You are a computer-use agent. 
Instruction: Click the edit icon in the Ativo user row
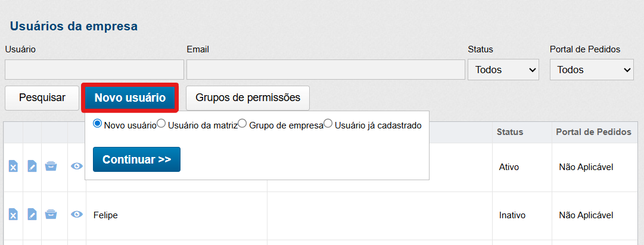tap(32, 167)
